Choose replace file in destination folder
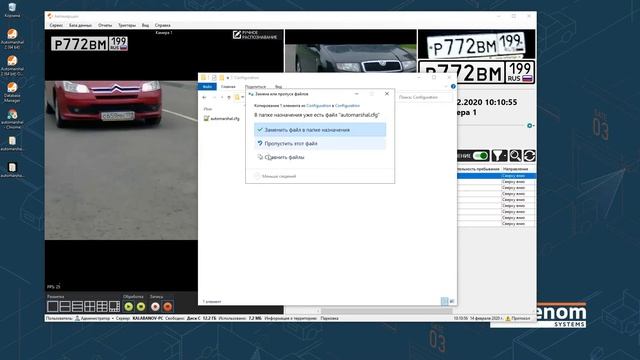The width and height of the screenshot is (640, 360). pos(320,130)
